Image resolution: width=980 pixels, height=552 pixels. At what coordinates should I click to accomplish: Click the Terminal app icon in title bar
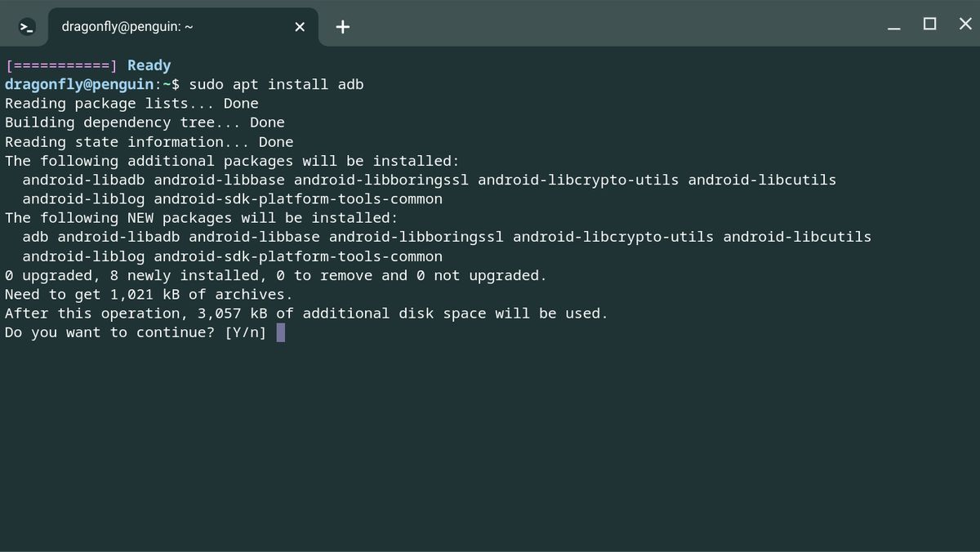28,27
